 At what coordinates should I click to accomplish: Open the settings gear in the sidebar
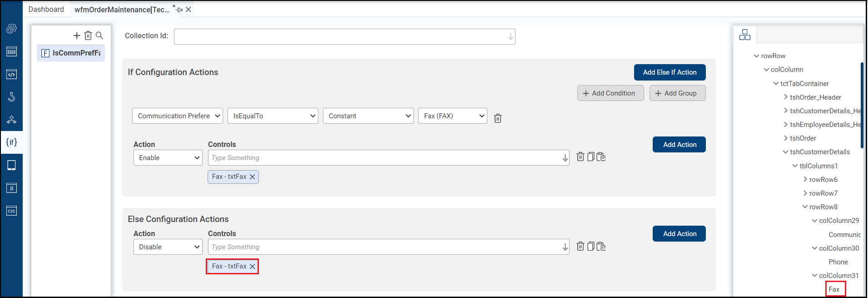click(x=11, y=29)
